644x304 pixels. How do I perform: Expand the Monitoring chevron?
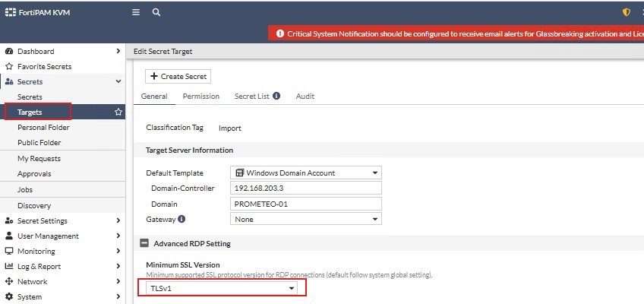pyautogui.click(x=118, y=251)
